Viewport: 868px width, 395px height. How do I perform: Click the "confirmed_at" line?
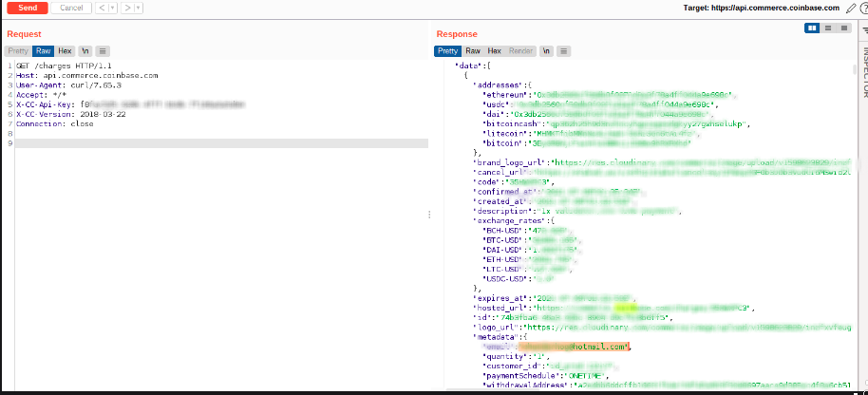(x=559, y=192)
